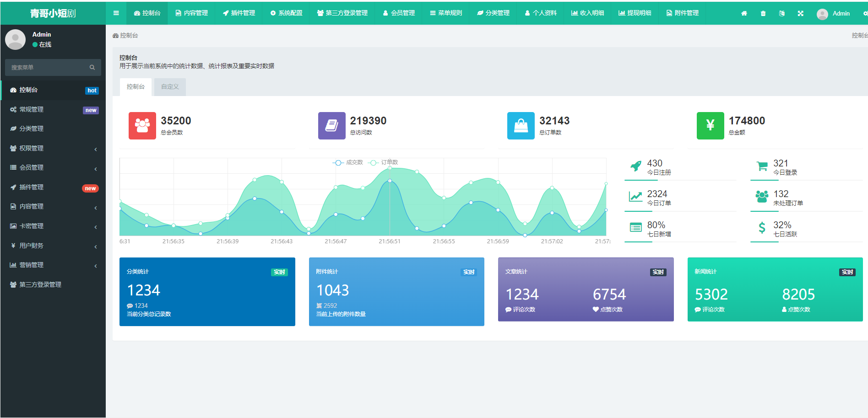868x418 pixels.
Task: Select 插件管理 in the sidebar
Action: 53,187
